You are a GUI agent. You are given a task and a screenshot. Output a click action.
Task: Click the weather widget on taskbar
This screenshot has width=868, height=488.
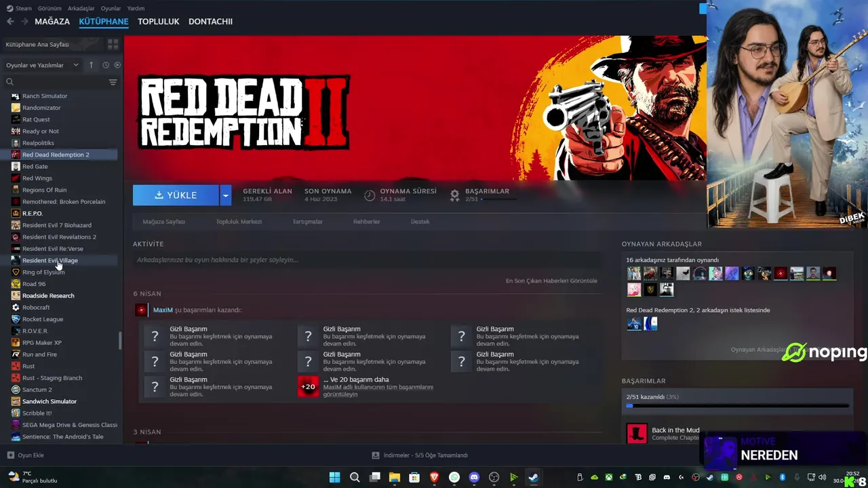pyautogui.click(x=32, y=477)
